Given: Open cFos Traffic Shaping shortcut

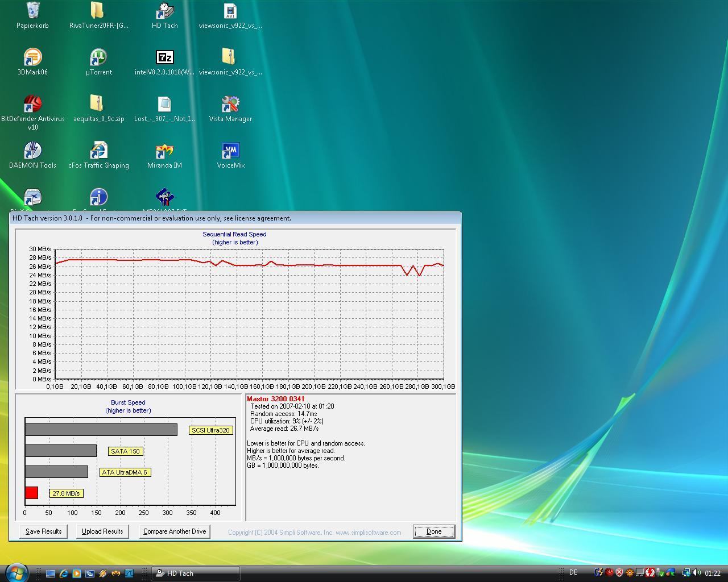Looking at the screenshot, I should (x=98, y=151).
